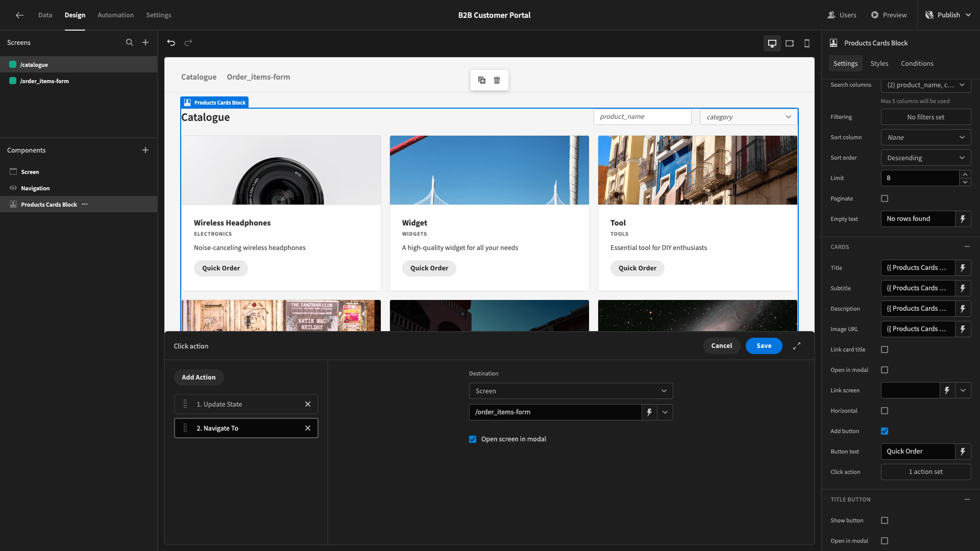This screenshot has width=980, height=551.
Task: Open bindings for Button text
Action: (x=963, y=452)
